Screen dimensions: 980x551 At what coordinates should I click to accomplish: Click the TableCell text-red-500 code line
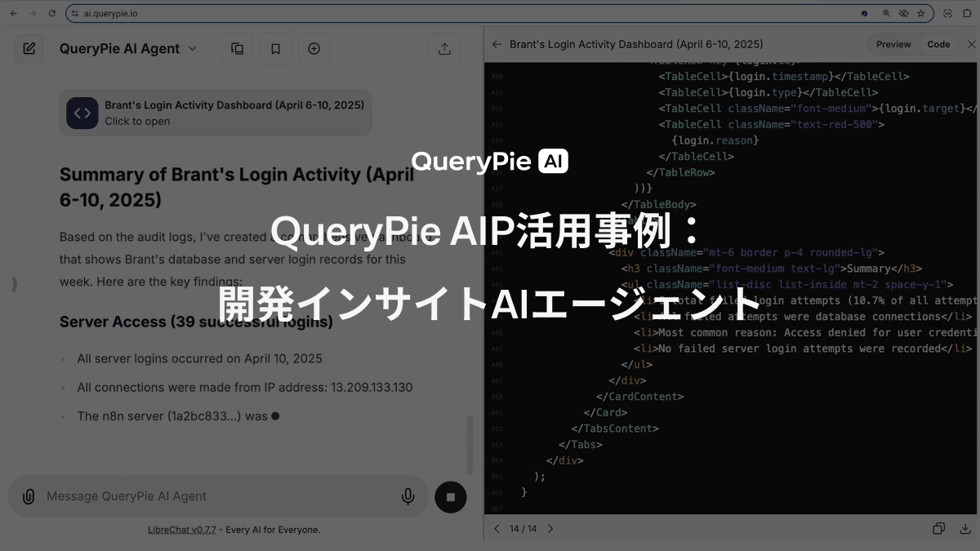tap(772, 124)
